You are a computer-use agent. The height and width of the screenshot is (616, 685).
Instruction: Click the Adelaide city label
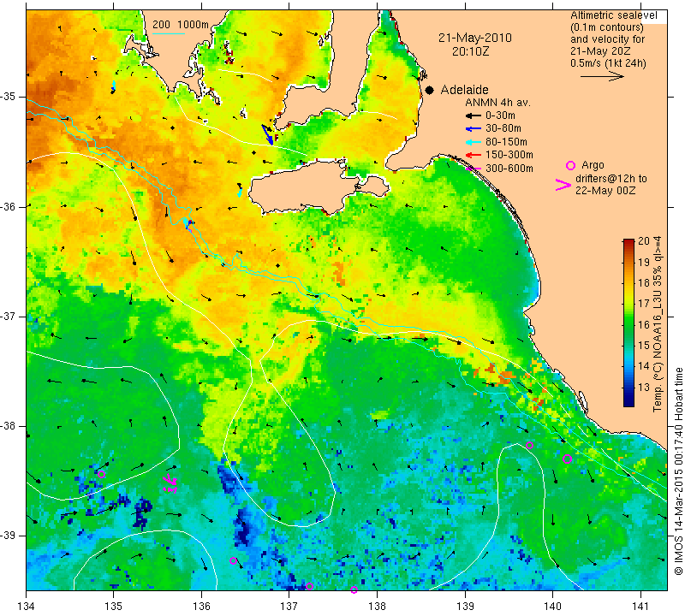464,90
